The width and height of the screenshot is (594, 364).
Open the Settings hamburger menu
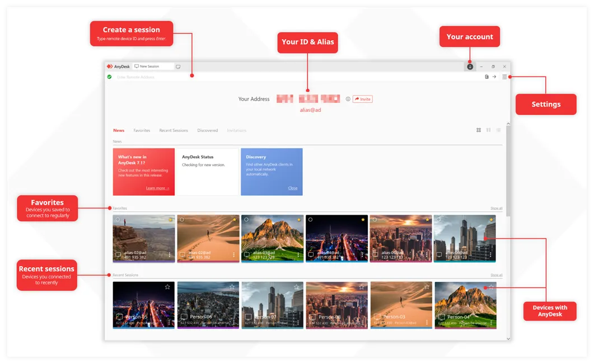pyautogui.click(x=503, y=77)
